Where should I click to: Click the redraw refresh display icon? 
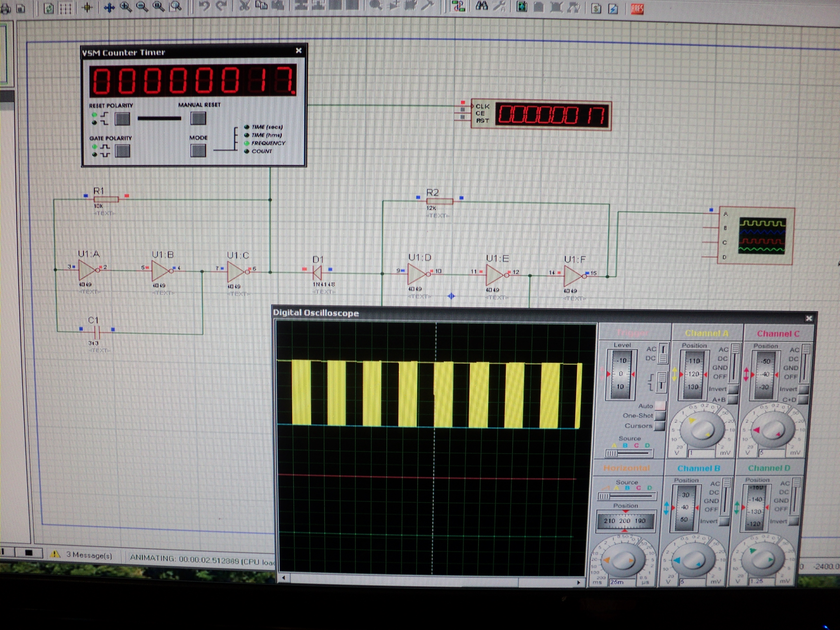coord(49,8)
